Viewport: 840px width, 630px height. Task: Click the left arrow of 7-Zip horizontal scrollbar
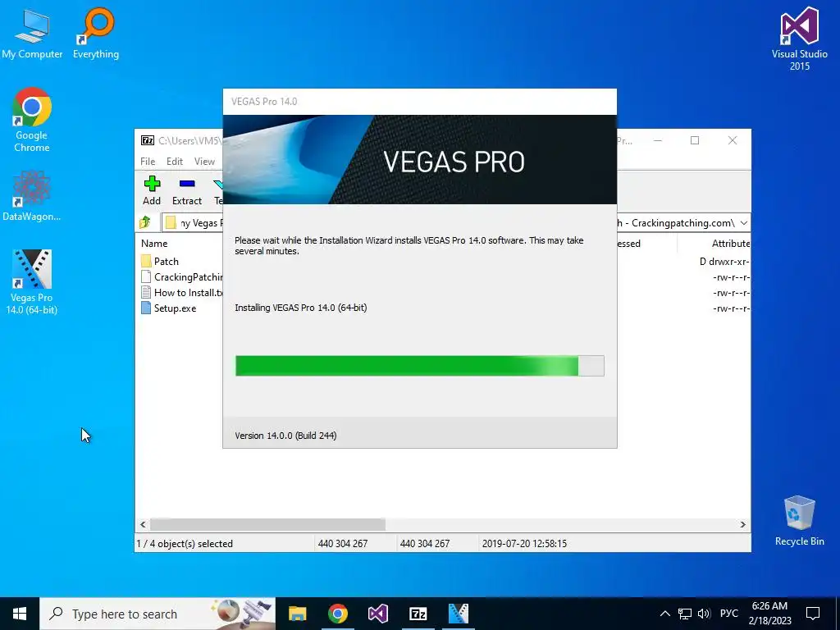coord(143,524)
